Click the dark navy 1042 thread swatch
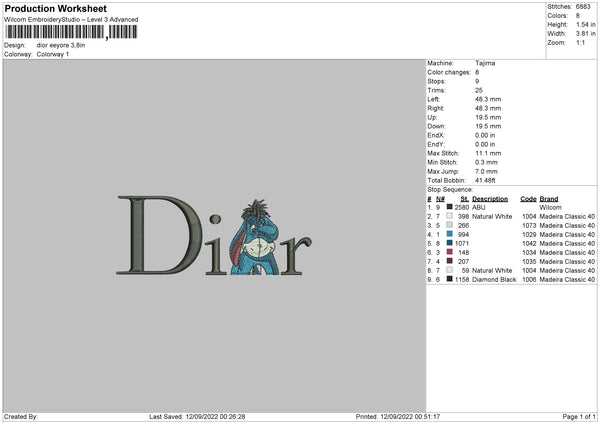The image size is (600, 424). pyautogui.click(x=450, y=243)
